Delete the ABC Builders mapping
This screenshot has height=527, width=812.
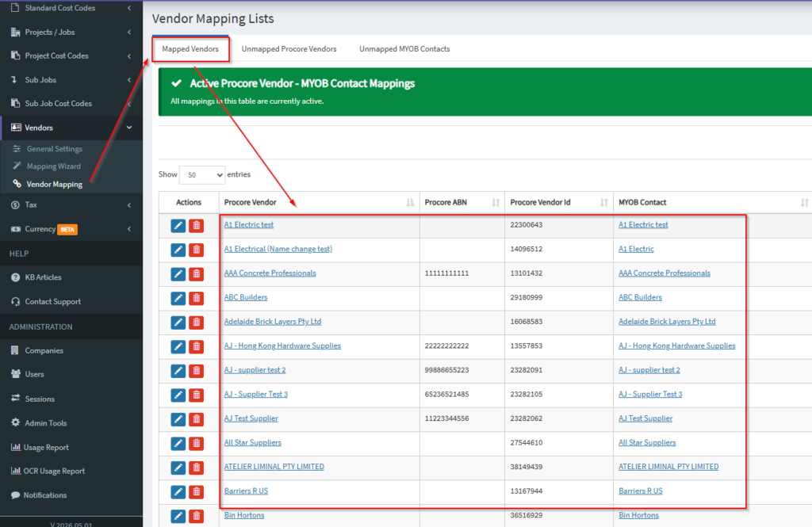tap(197, 298)
